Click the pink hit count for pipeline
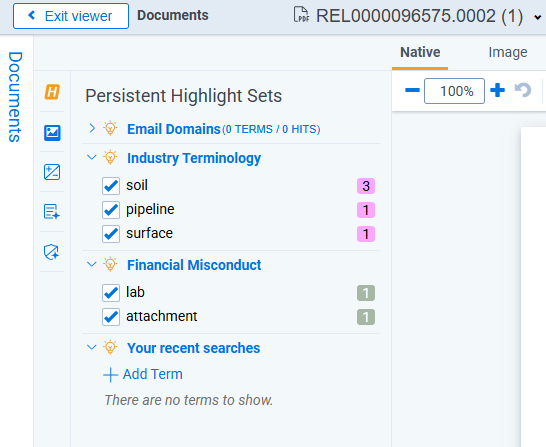 coord(366,210)
